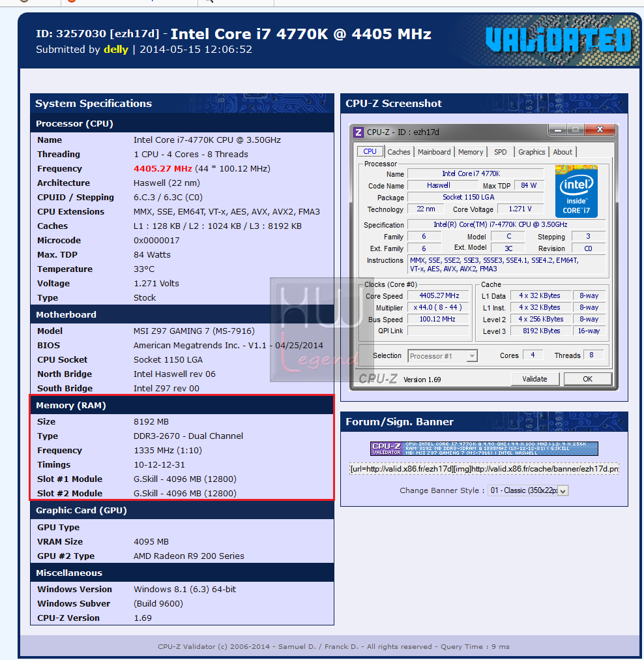Click memory frequency "1335 MHz (1:10)"
This screenshot has width=644, height=660.
(x=168, y=450)
